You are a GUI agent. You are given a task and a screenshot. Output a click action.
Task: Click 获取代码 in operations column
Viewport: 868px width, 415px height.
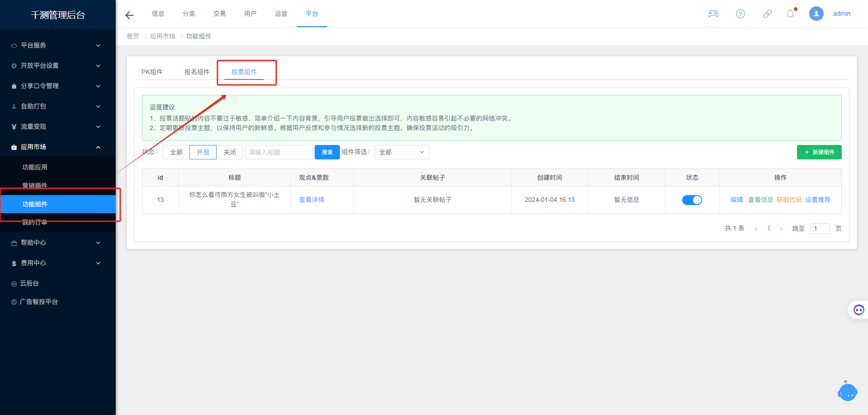click(789, 200)
